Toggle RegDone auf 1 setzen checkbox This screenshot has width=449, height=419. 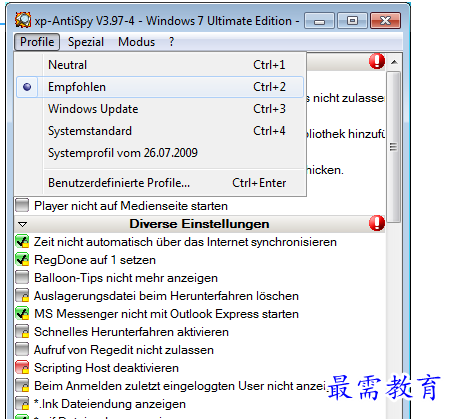click(22, 259)
